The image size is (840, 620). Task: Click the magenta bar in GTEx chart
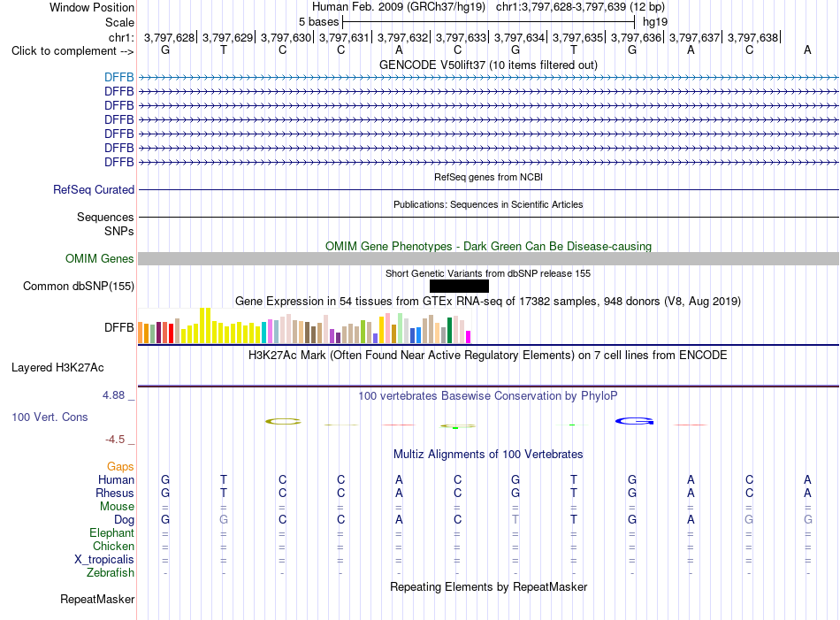[x=469, y=337]
